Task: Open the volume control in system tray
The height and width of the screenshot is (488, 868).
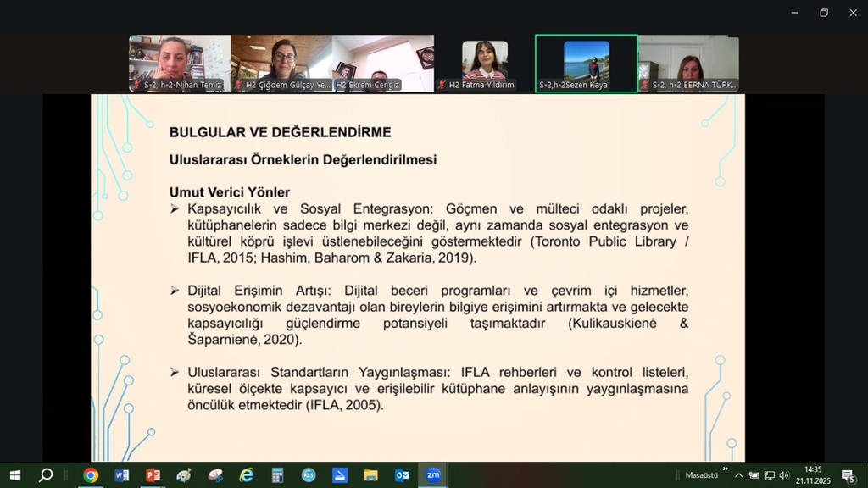Action: pyautogui.click(x=784, y=475)
